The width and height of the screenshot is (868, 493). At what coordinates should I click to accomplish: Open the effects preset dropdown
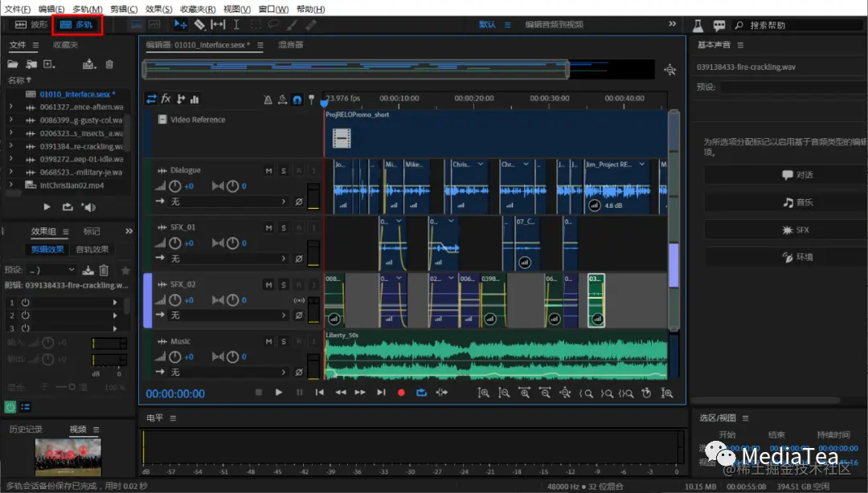51,271
